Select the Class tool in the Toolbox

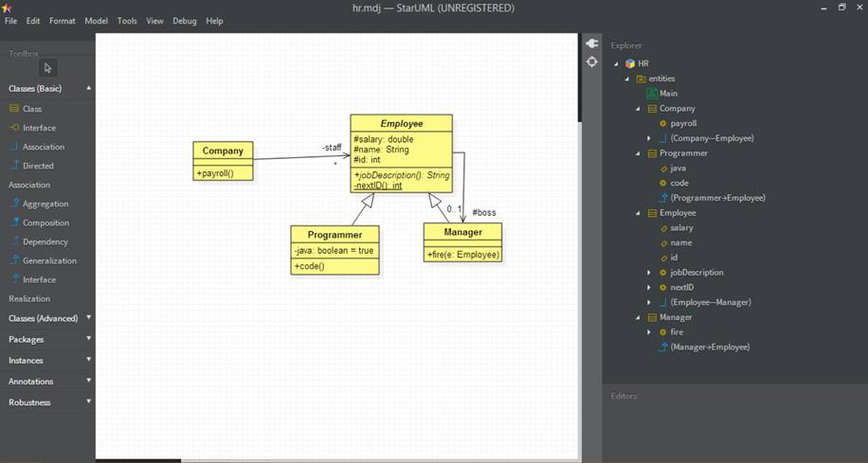pyautogui.click(x=31, y=109)
